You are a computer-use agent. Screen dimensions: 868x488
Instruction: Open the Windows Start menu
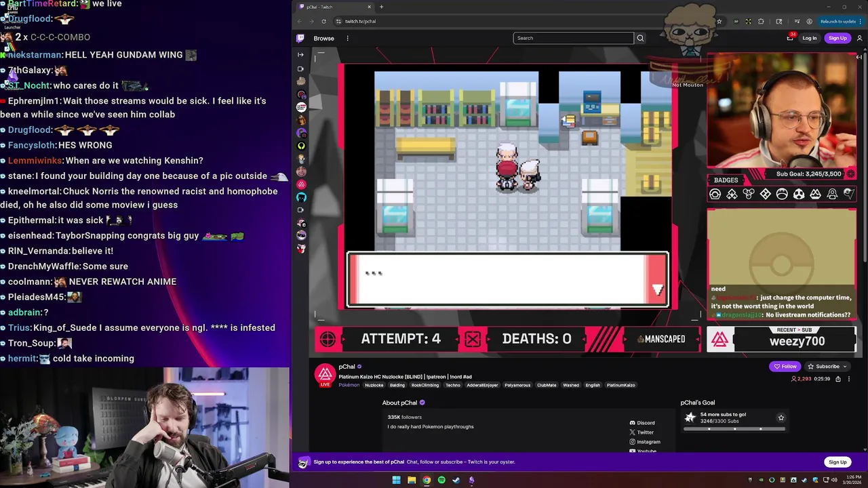[396, 481]
